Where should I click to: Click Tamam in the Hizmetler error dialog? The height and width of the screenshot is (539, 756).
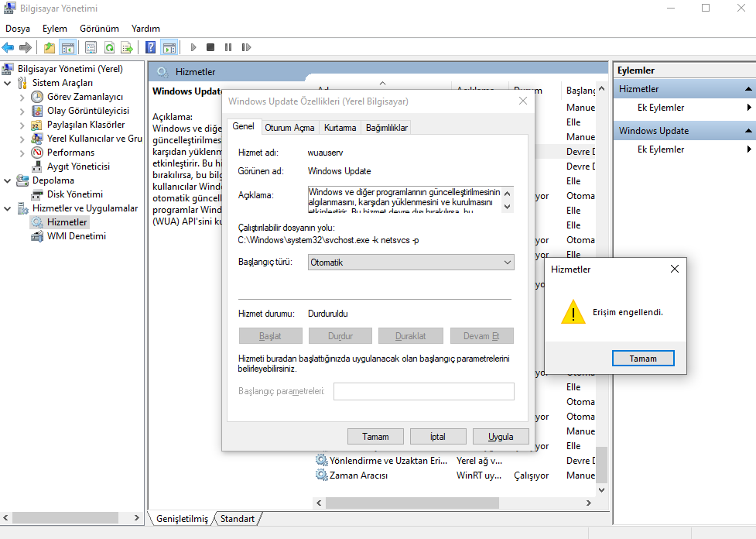(x=643, y=359)
